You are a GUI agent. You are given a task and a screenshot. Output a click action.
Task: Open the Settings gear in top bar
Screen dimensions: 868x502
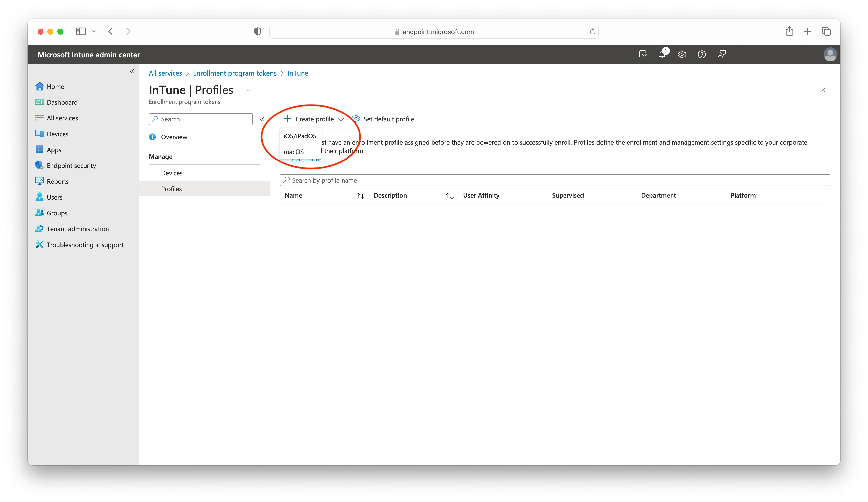pos(682,54)
